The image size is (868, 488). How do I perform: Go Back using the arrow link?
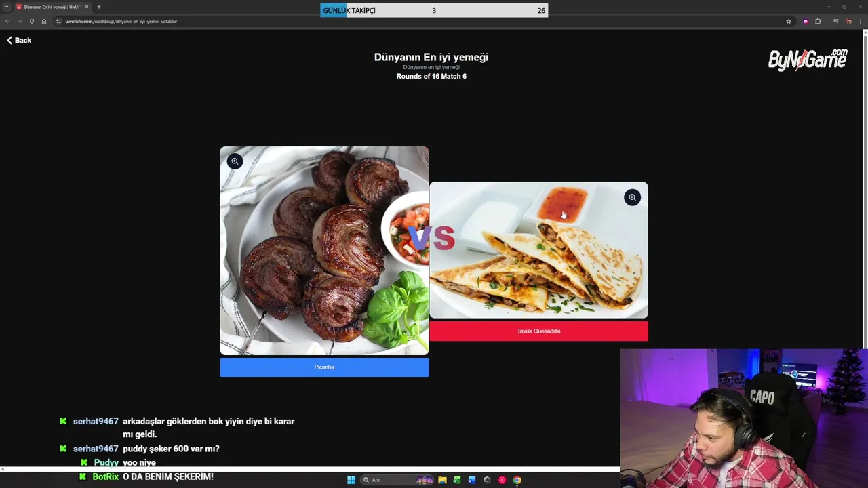[19, 40]
